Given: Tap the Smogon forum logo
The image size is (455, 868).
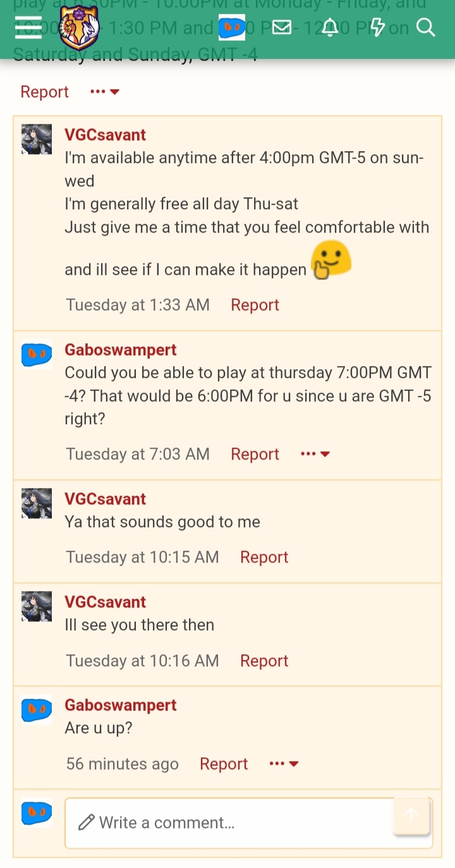Looking at the screenshot, I should point(79,27).
